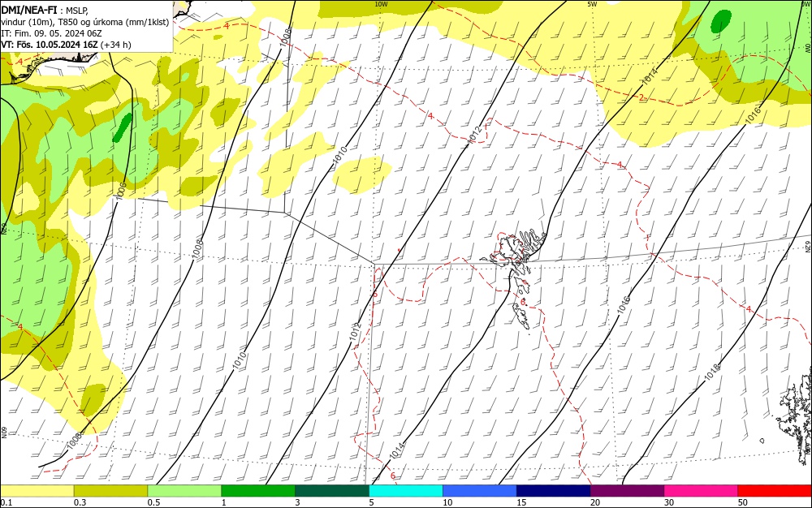Choose the cyan 5 mm legend swatch
Image resolution: width=812 pixels, height=508 pixels.
pyautogui.click(x=406, y=491)
